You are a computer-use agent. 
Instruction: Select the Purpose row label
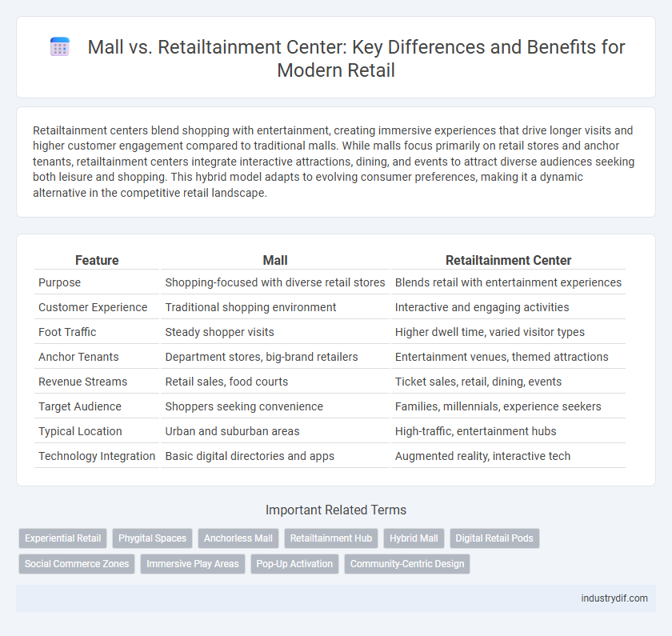59,282
